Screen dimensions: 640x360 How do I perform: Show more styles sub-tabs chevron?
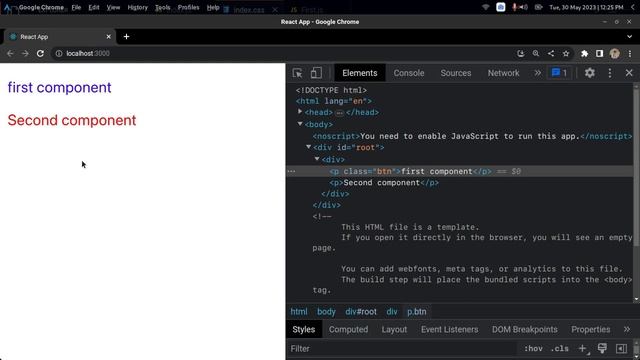pyautogui.click(x=627, y=329)
